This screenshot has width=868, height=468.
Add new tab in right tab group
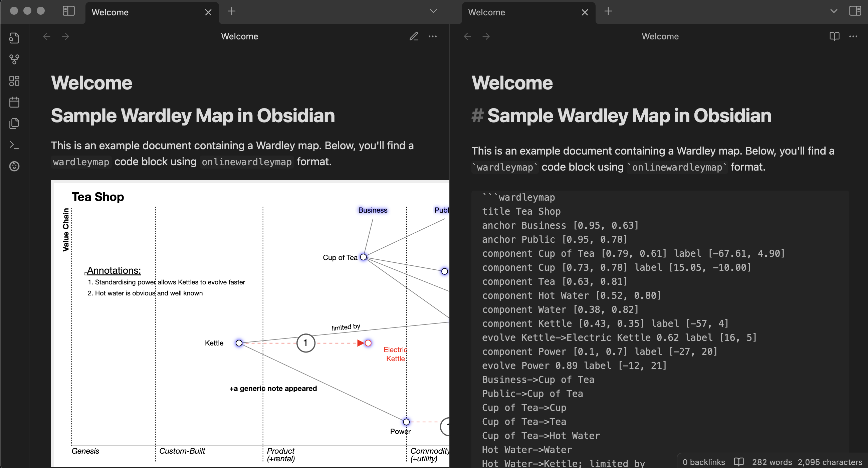point(608,11)
